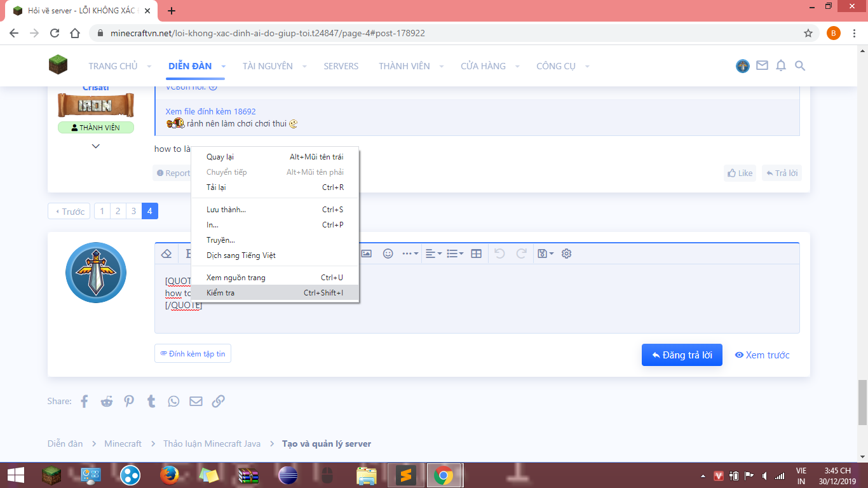Open Sublime Text from the taskbar
The image size is (868, 488).
click(x=406, y=475)
